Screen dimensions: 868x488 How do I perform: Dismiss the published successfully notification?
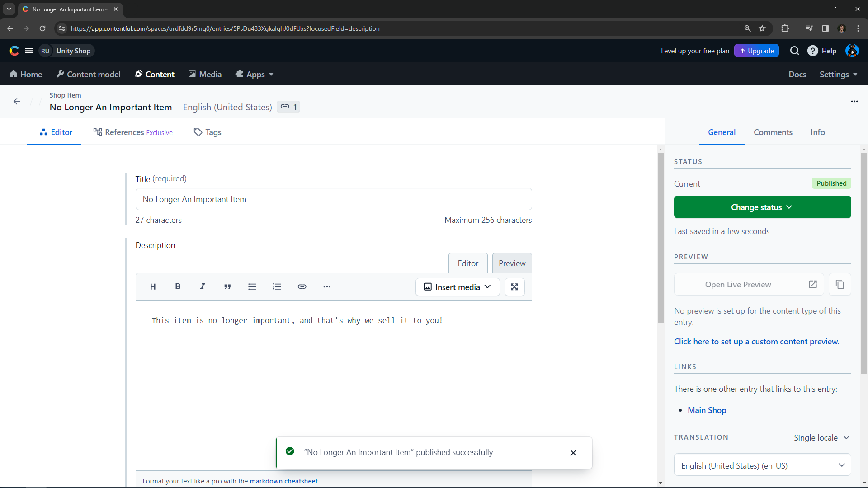click(x=573, y=453)
